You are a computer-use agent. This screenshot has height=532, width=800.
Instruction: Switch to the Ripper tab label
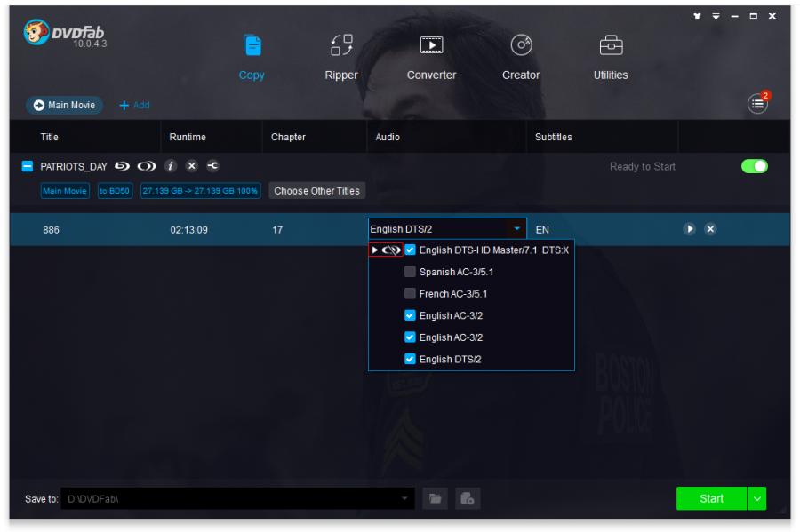point(341,75)
